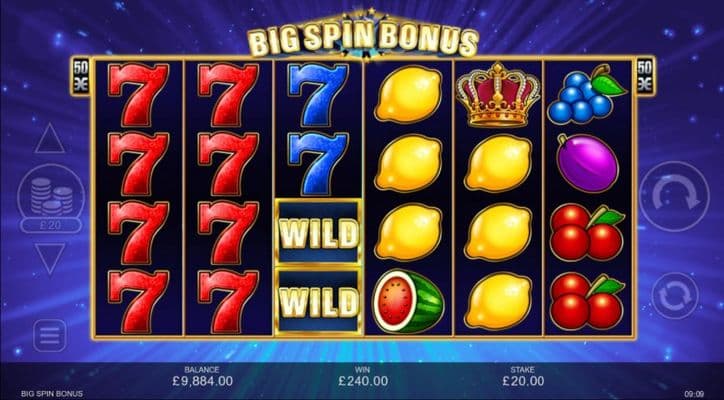Click the right 50 paylines indicator

(645, 76)
